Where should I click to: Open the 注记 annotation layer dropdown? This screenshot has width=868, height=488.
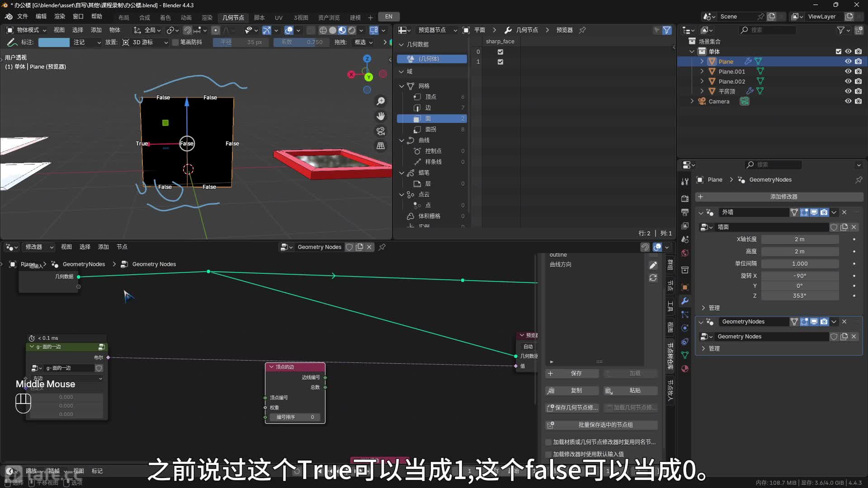coord(87,42)
